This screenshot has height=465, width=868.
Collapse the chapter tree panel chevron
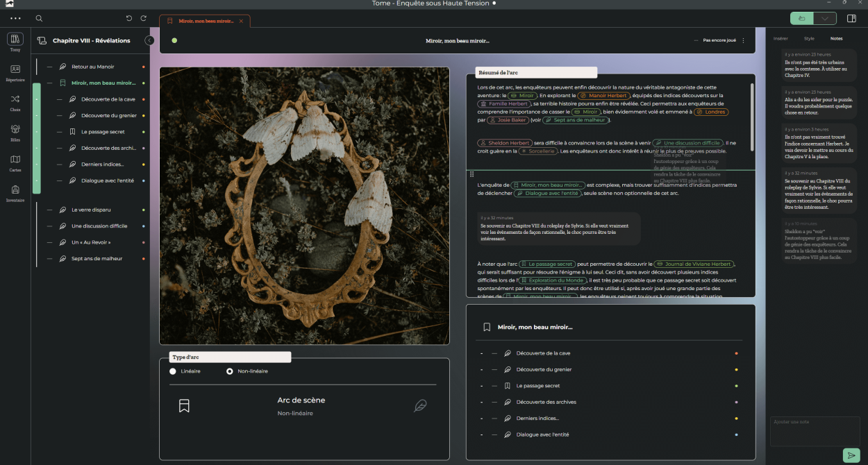[149, 41]
